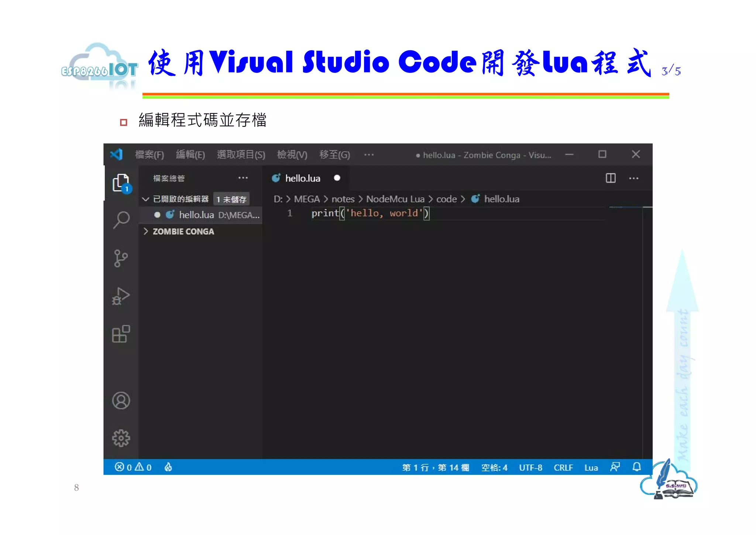Change line ending via CRLF indicator
Viewport: 756px width, 535px height.
(563, 467)
